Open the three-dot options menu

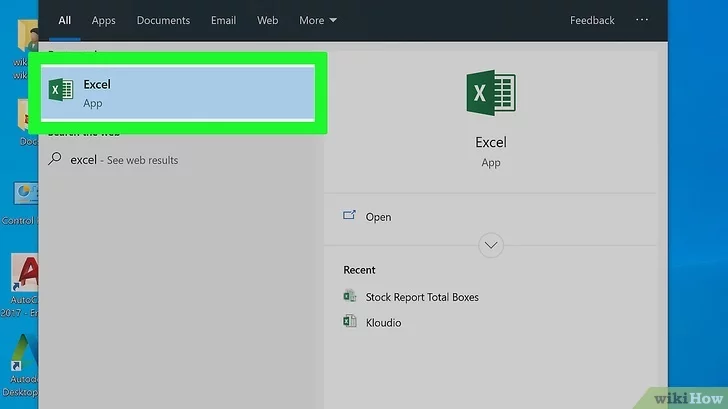pos(642,19)
